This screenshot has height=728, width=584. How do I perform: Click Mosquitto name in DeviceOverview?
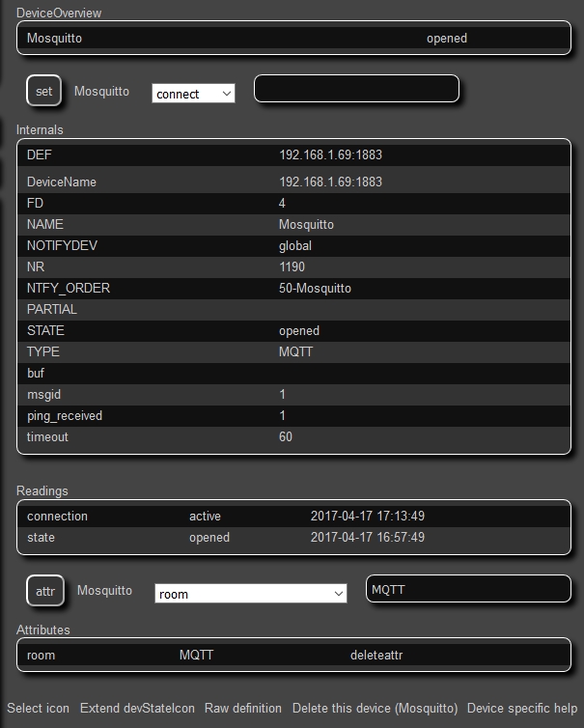point(55,39)
